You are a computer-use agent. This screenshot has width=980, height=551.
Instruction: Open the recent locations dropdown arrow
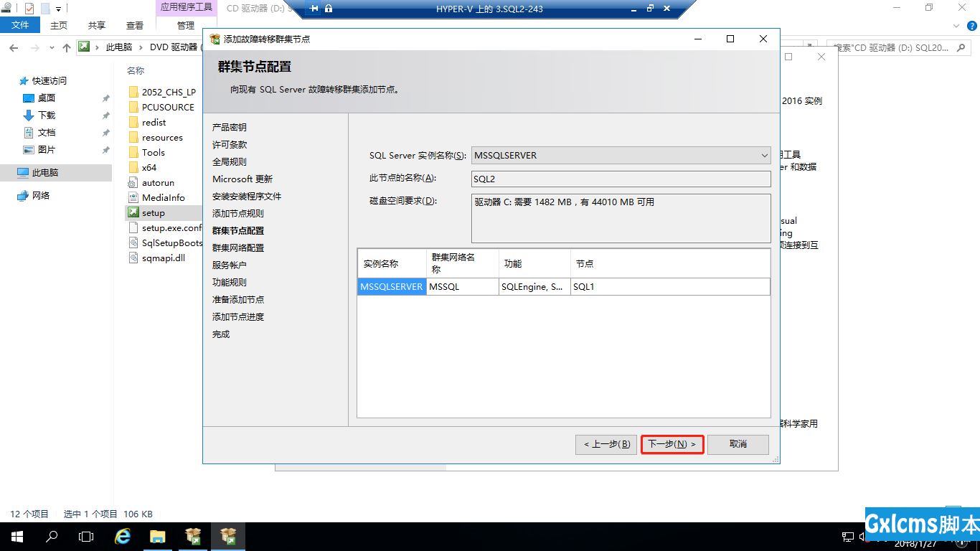pos(52,47)
